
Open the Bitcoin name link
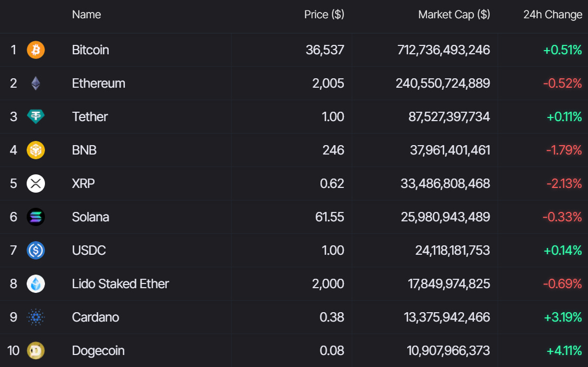pyautogui.click(x=90, y=50)
